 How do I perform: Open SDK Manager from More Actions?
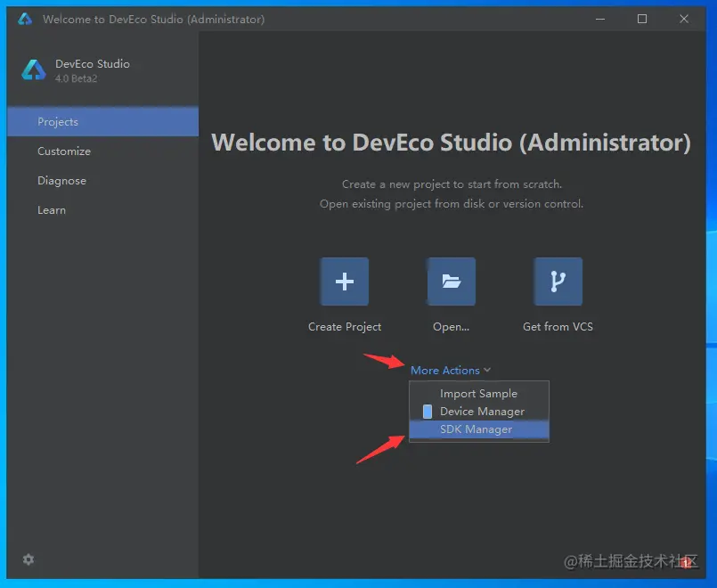pos(479,429)
